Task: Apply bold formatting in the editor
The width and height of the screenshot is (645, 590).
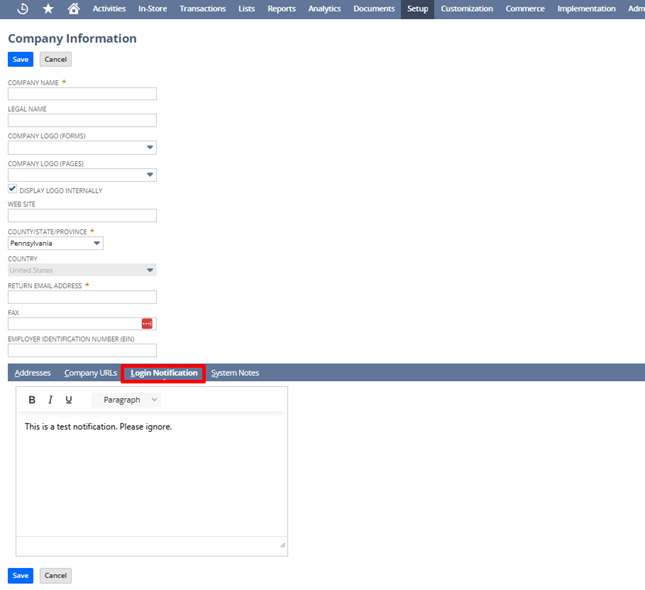Action: (x=32, y=400)
